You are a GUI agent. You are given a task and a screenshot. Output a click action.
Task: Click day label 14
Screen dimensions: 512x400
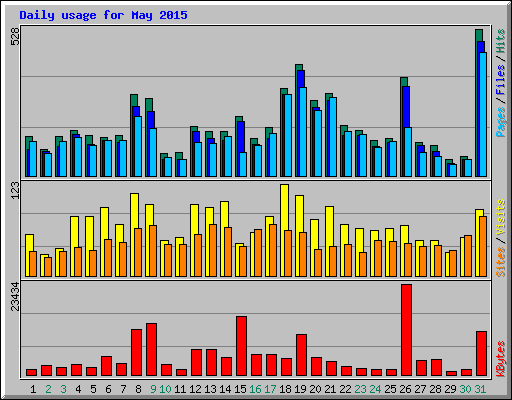coord(225,389)
